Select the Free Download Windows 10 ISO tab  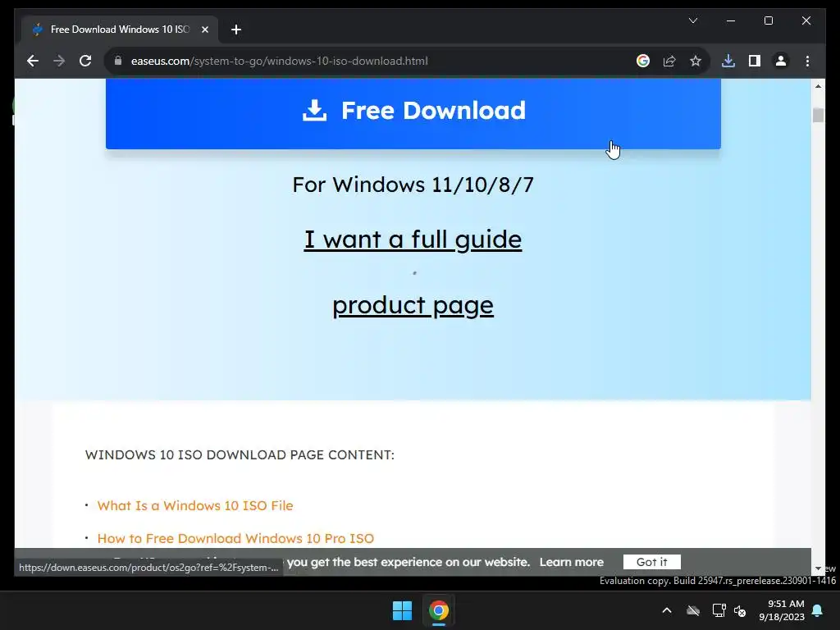120,30
